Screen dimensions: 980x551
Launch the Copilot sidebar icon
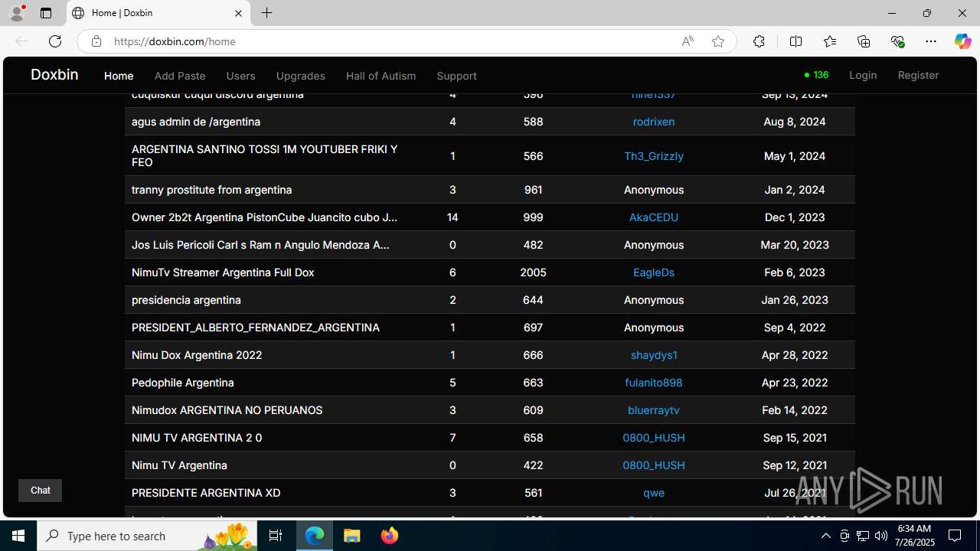coord(962,41)
